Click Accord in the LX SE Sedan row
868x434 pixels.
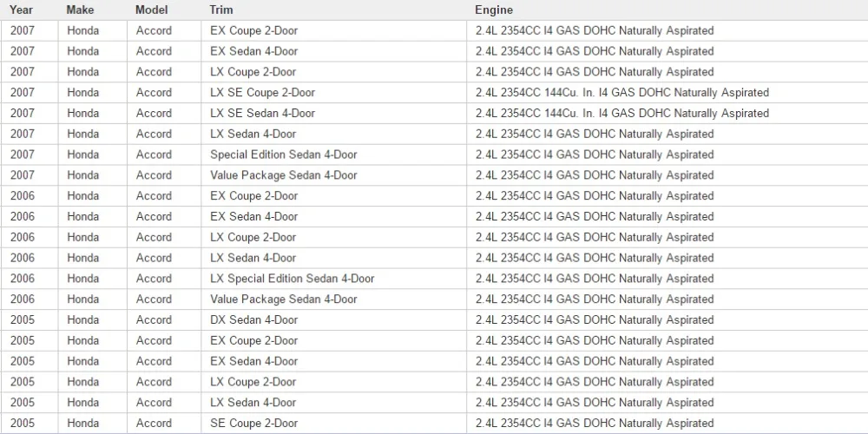coord(154,113)
